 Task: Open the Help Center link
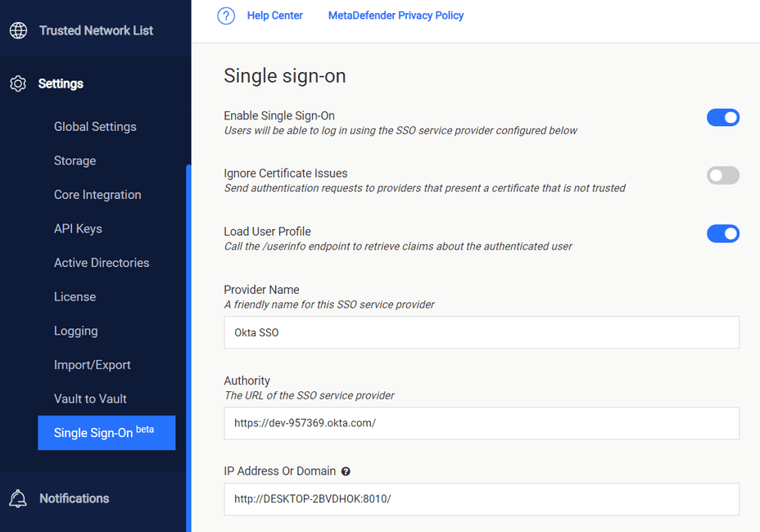[275, 16]
